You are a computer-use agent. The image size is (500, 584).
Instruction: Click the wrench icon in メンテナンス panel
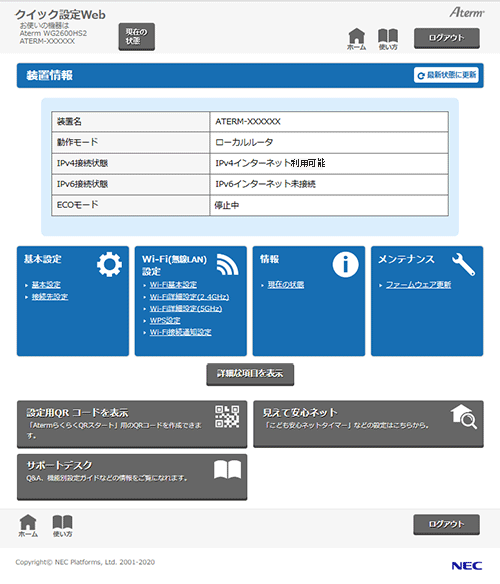[x=463, y=264]
